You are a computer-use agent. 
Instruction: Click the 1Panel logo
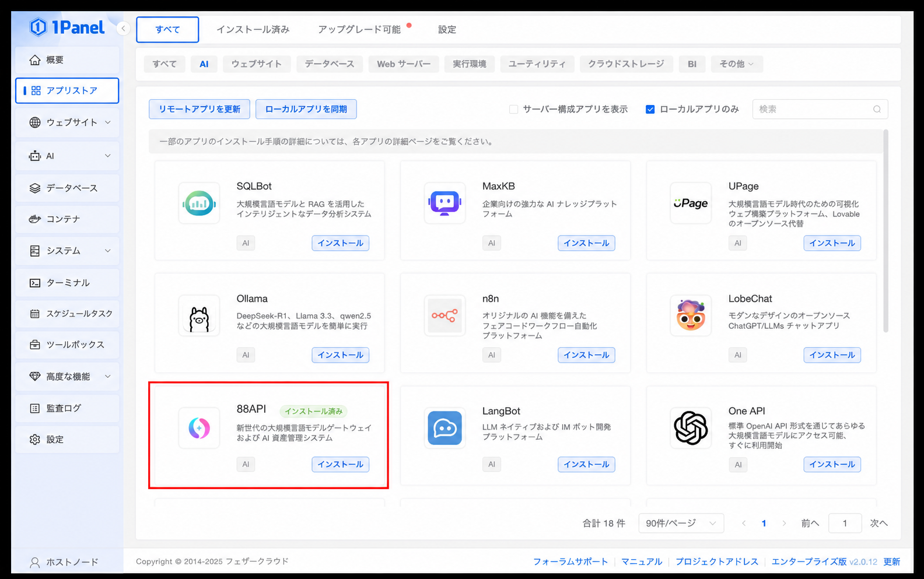coord(66,27)
